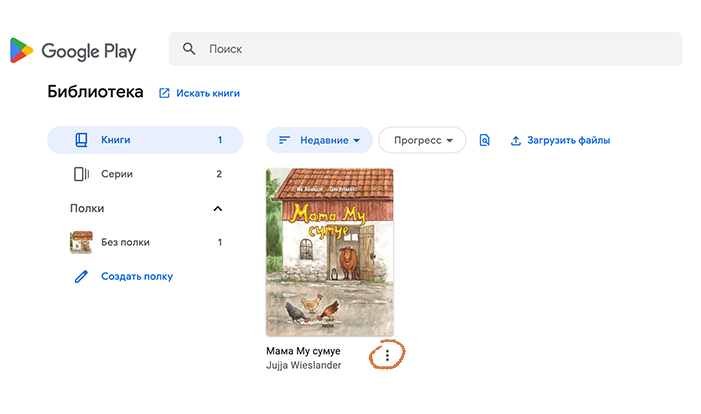Click Загрузить файлы upload link
701x414 pixels.
coord(569,140)
